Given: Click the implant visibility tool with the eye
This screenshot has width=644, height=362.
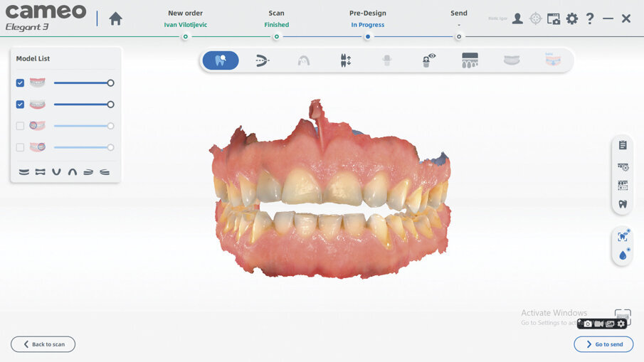Looking at the screenshot, I should click(428, 60).
